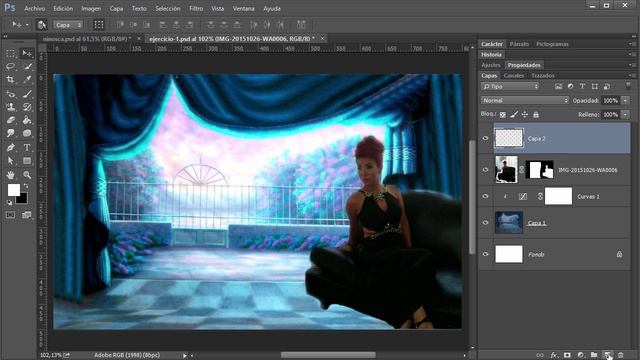The image size is (640, 360).
Task: Toggle show transform controls icon
Action: point(99,25)
